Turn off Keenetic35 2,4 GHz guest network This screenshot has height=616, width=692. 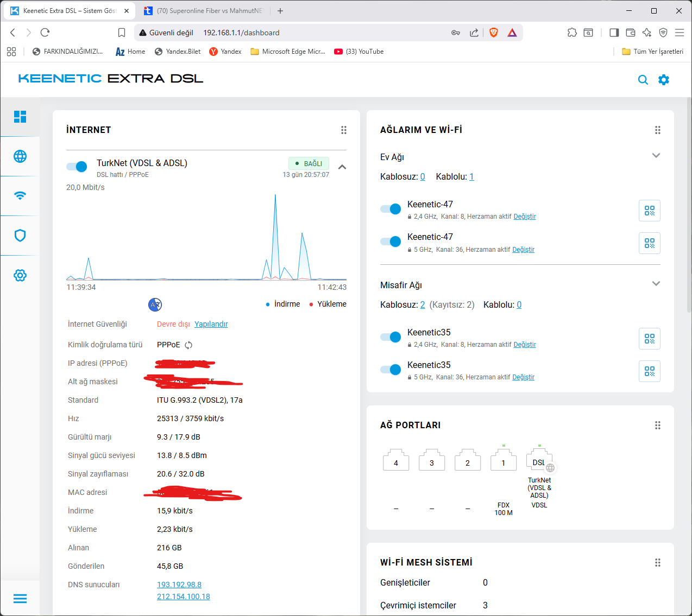pos(391,337)
